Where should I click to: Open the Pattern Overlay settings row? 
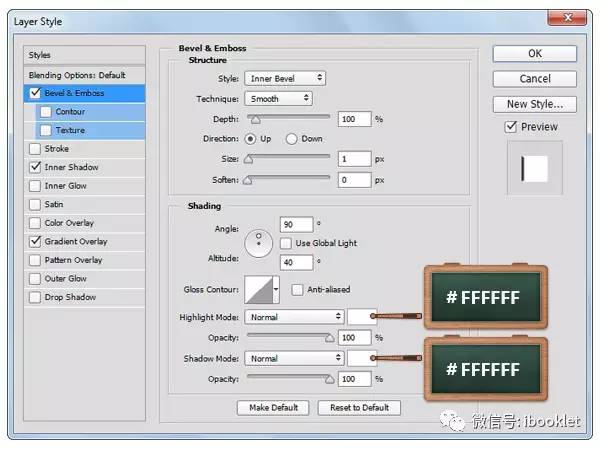point(85,260)
